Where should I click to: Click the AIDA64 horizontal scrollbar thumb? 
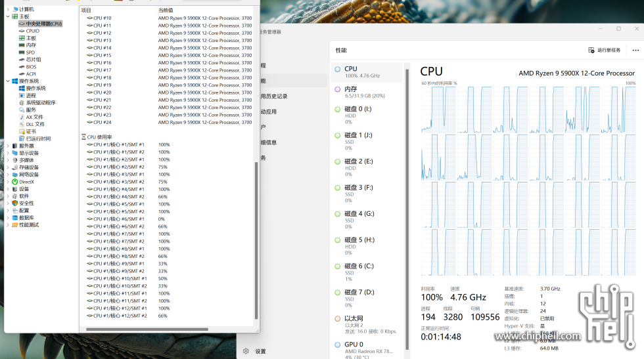click(x=147, y=329)
